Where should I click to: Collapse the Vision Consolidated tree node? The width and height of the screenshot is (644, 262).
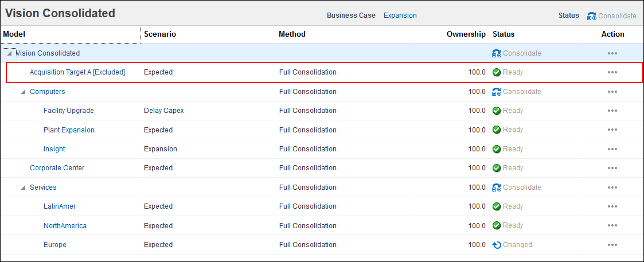(9, 53)
